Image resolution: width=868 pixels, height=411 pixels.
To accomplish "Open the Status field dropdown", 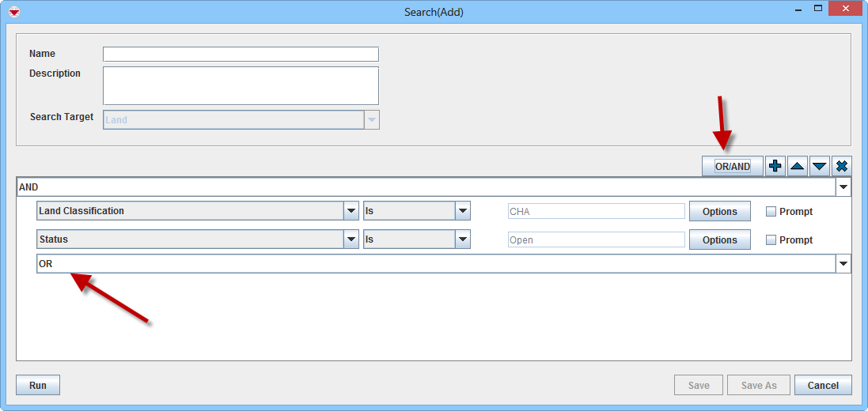I will pos(351,239).
